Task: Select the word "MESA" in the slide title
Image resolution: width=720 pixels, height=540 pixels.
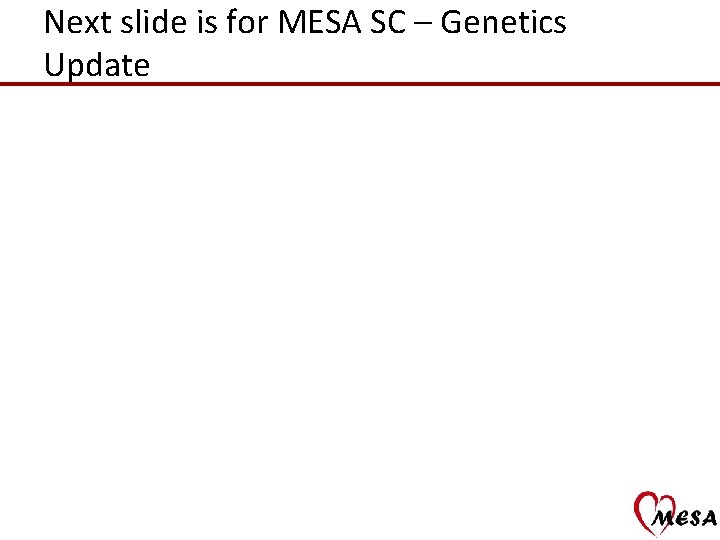Action: coord(320,22)
